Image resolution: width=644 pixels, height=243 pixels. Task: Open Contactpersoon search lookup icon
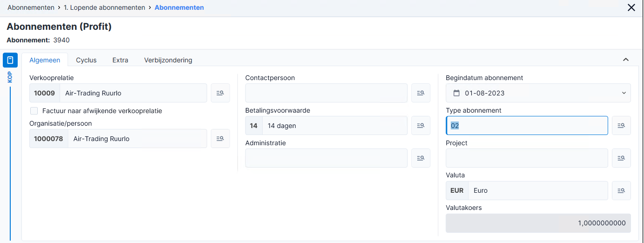tap(420, 93)
